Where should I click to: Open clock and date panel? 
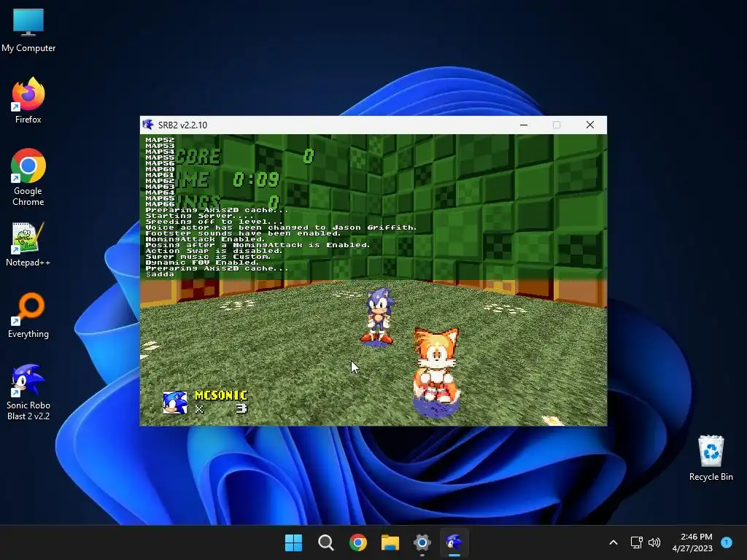[692, 542]
